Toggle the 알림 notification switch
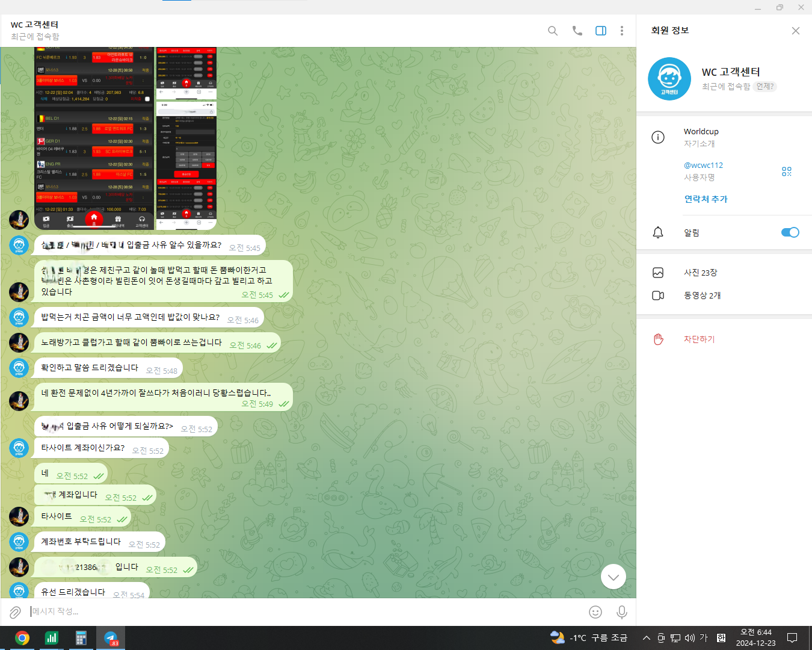This screenshot has width=812, height=650. [x=790, y=232]
